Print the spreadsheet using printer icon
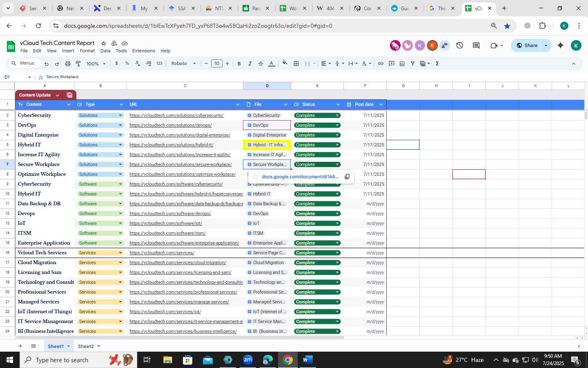This screenshot has width=588, height=368. coord(68,64)
